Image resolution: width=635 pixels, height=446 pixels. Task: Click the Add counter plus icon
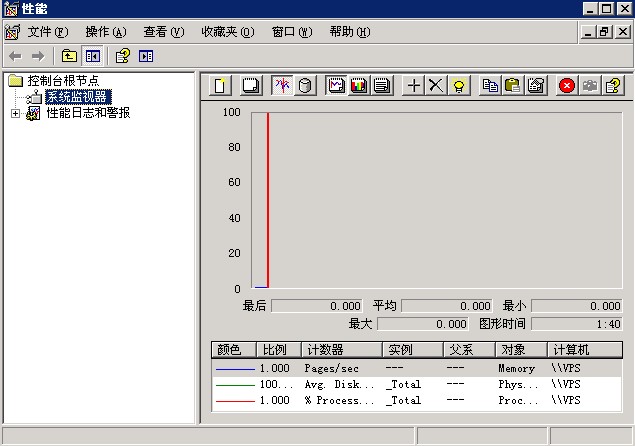tap(413, 85)
